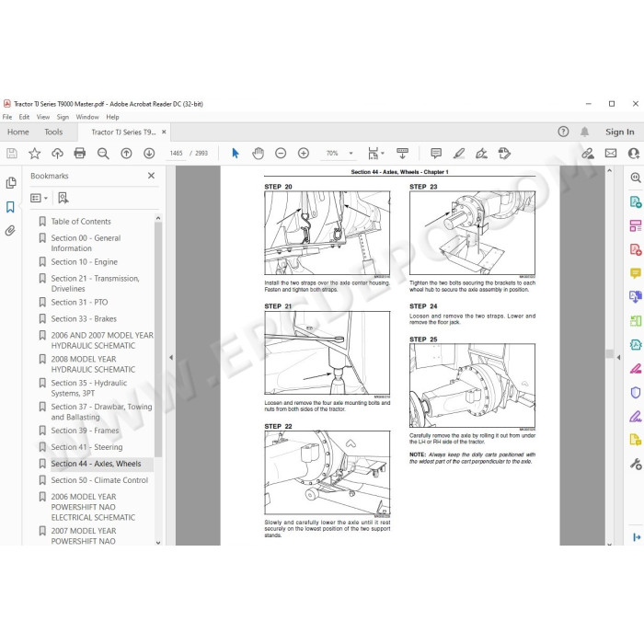Screen dimensions: 644x644
Task: Activate the Hand pan tool
Action: pyautogui.click(x=258, y=154)
